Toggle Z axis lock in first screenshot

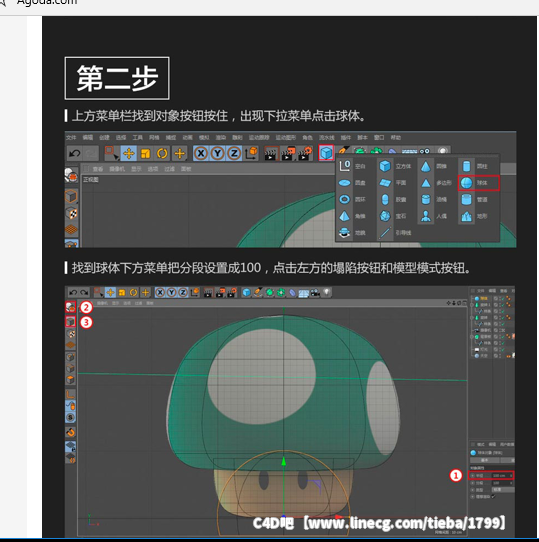pos(234,153)
